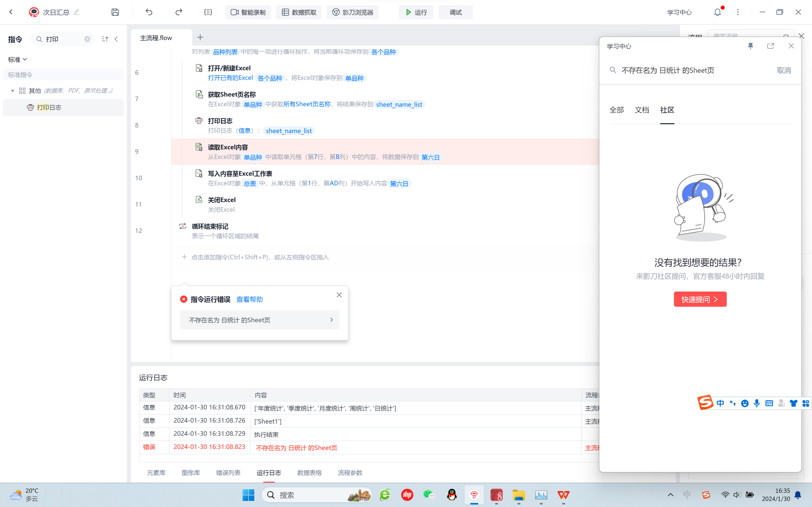Viewport: 812px width, 507px height.
Task: Clear the 打印 search field
Action: click(x=87, y=39)
